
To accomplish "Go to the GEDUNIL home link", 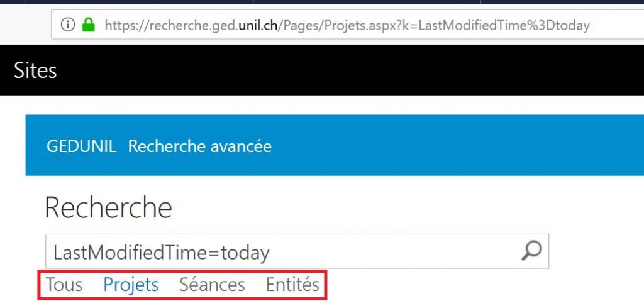I will [81, 146].
